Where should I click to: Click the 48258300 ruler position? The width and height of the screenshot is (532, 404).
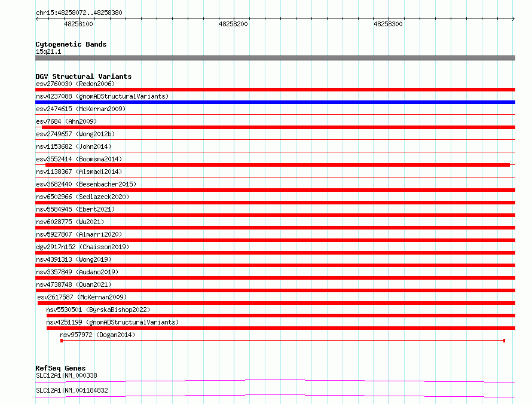[x=388, y=24]
